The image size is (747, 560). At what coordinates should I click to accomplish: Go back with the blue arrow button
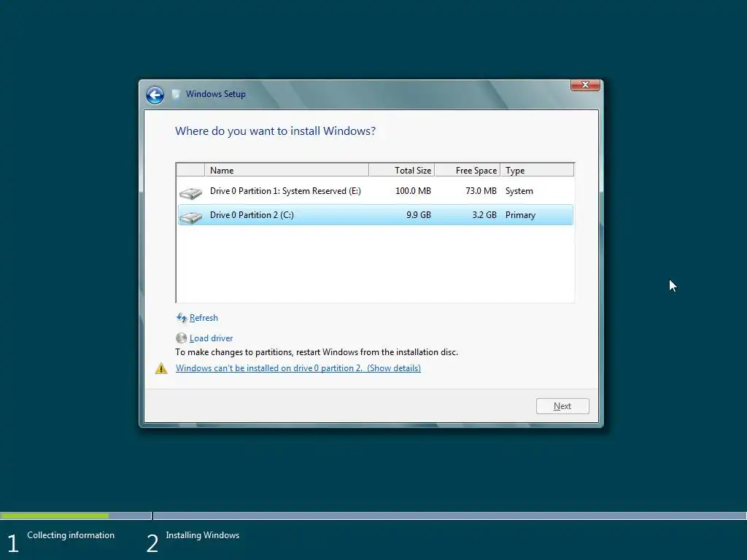[155, 95]
